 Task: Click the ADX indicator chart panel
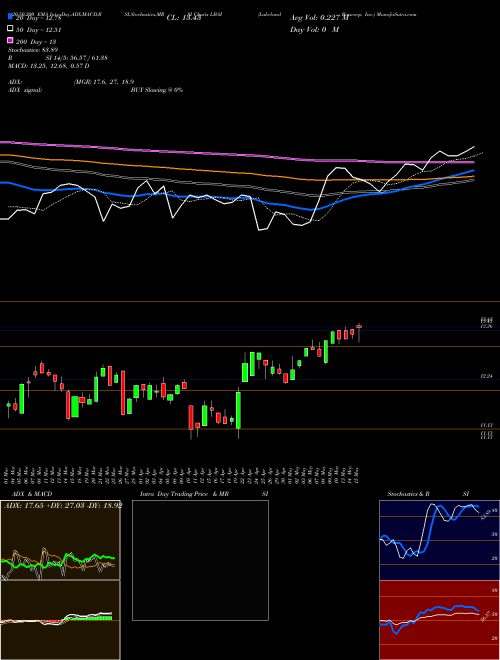click(x=60, y=540)
